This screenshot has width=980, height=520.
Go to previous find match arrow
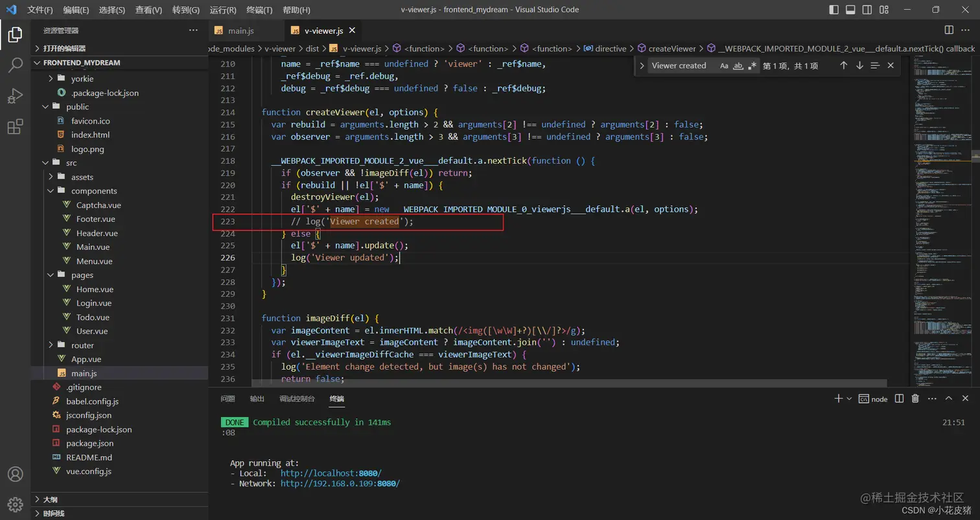843,65
